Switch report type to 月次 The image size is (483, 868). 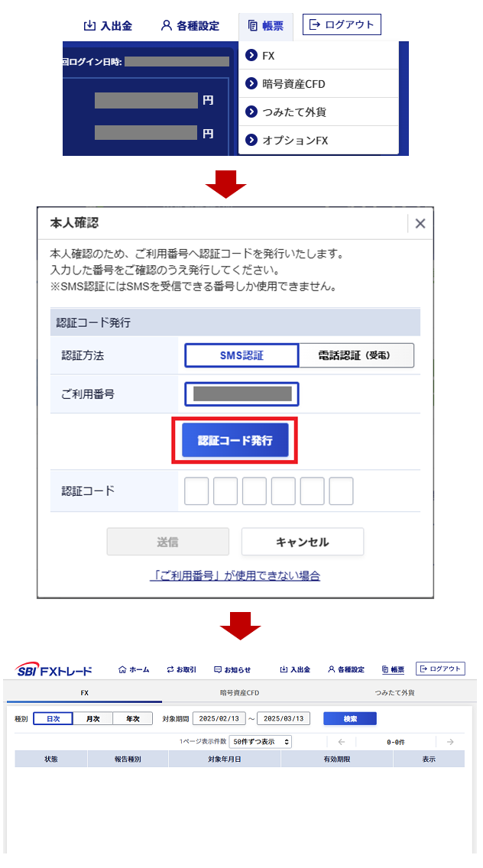click(93, 718)
